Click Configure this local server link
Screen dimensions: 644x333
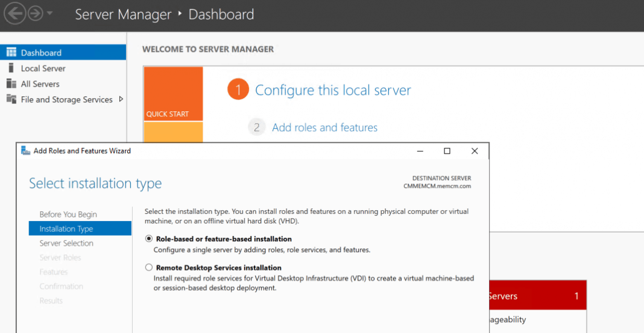click(333, 90)
